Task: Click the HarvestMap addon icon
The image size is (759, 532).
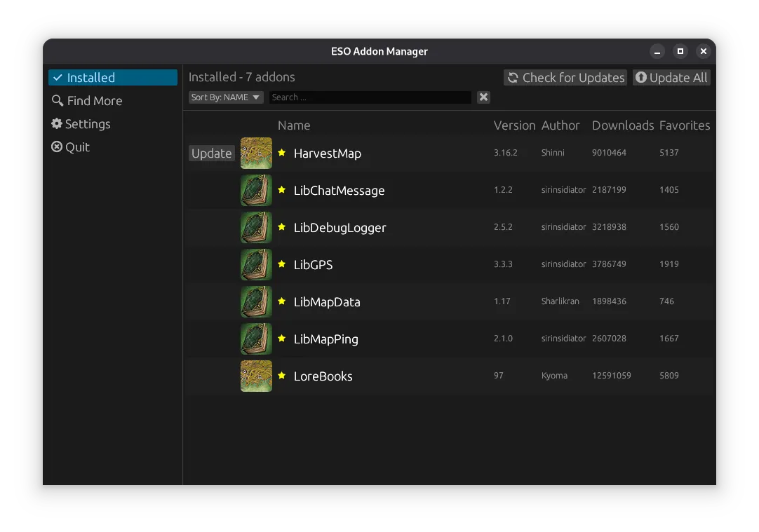Action: 256,153
